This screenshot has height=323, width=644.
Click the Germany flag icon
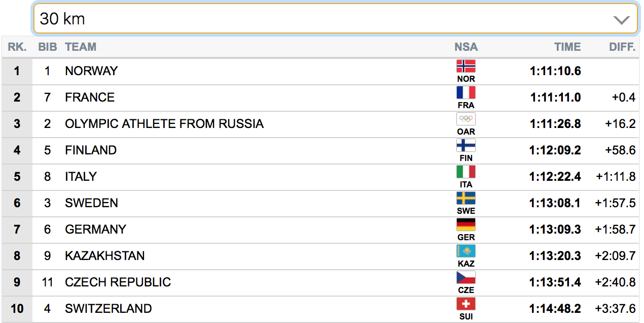(x=466, y=224)
